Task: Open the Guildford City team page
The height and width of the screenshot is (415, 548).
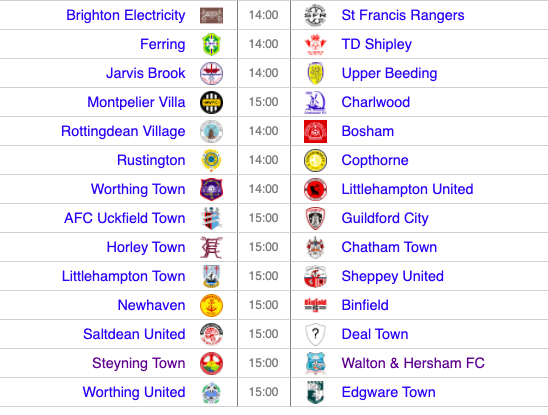Action: [385, 218]
